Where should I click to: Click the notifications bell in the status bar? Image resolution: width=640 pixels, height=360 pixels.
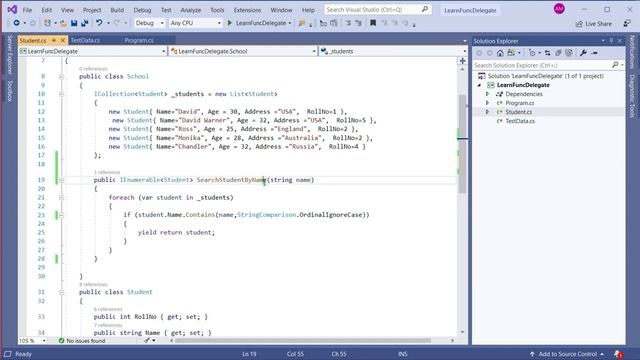[x=618, y=354]
